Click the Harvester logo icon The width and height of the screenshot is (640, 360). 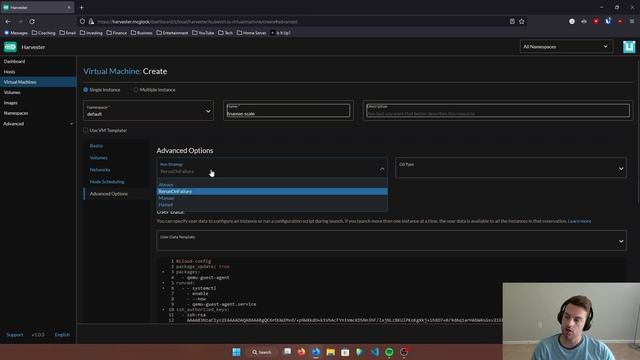[x=10, y=47]
